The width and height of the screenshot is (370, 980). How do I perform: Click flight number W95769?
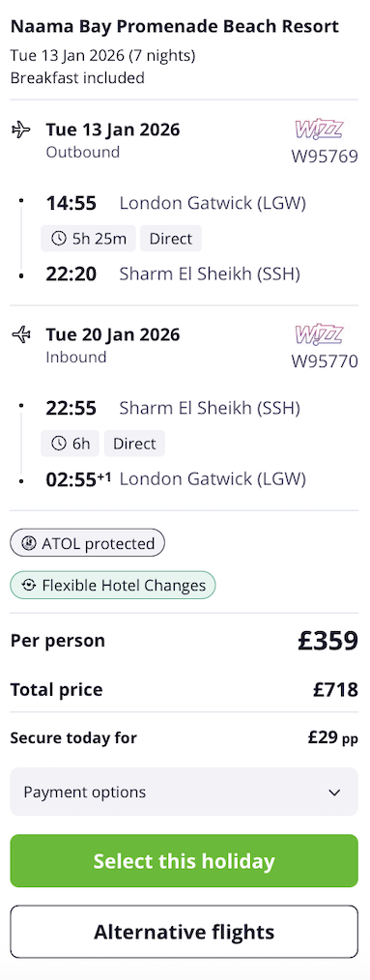(325, 157)
